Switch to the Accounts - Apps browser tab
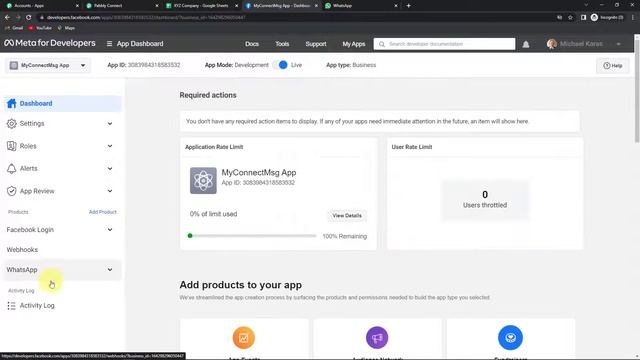 coord(42,6)
